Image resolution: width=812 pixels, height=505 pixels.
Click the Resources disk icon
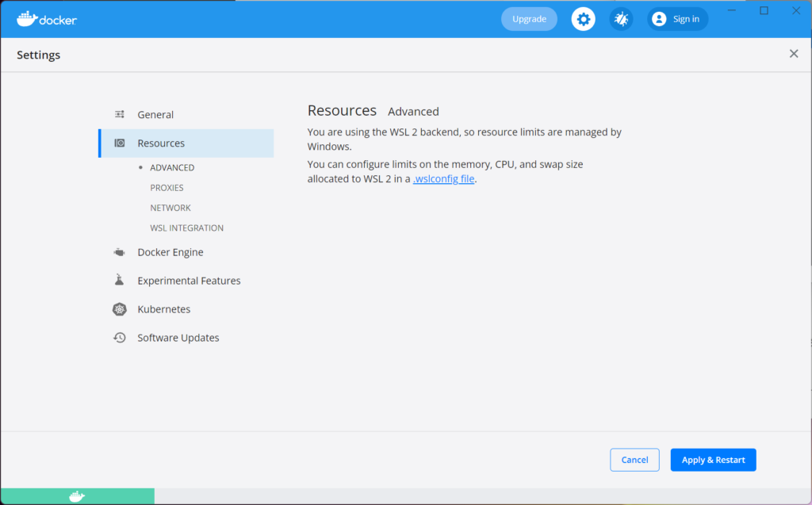point(120,143)
